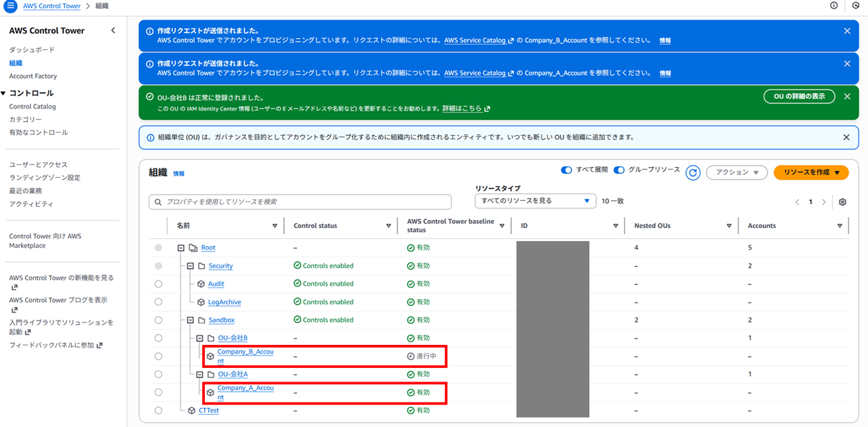
Task: Disable the グループリソース toggle
Action: (619, 170)
